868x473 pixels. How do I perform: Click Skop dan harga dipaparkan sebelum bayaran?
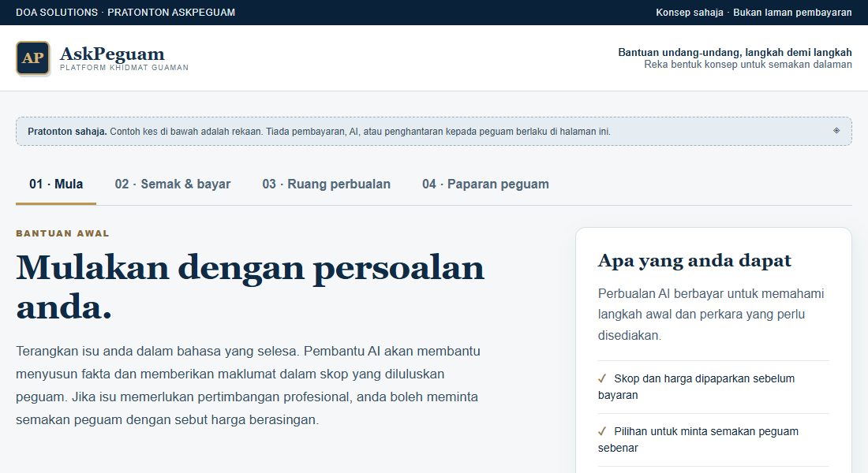(697, 387)
